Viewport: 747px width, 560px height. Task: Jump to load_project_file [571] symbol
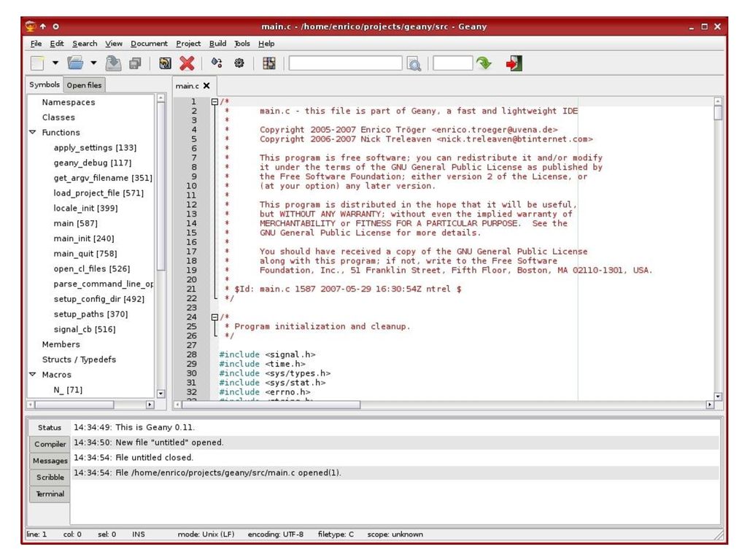98,192
